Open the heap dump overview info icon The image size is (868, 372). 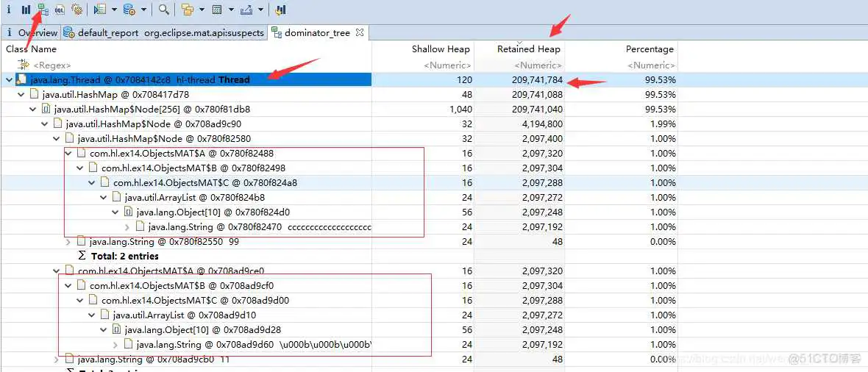point(8,10)
